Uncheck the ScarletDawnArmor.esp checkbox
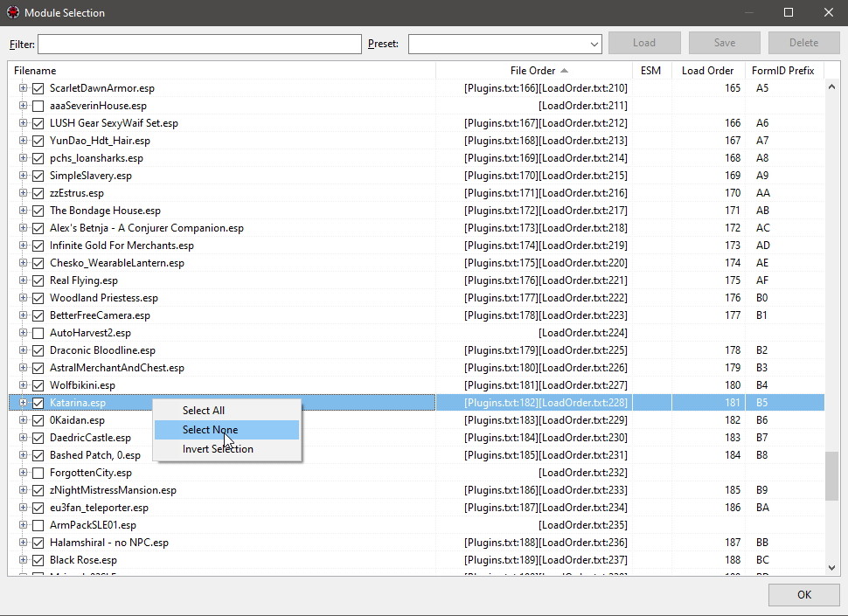The image size is (848, 616). click(x=38, y=88)
